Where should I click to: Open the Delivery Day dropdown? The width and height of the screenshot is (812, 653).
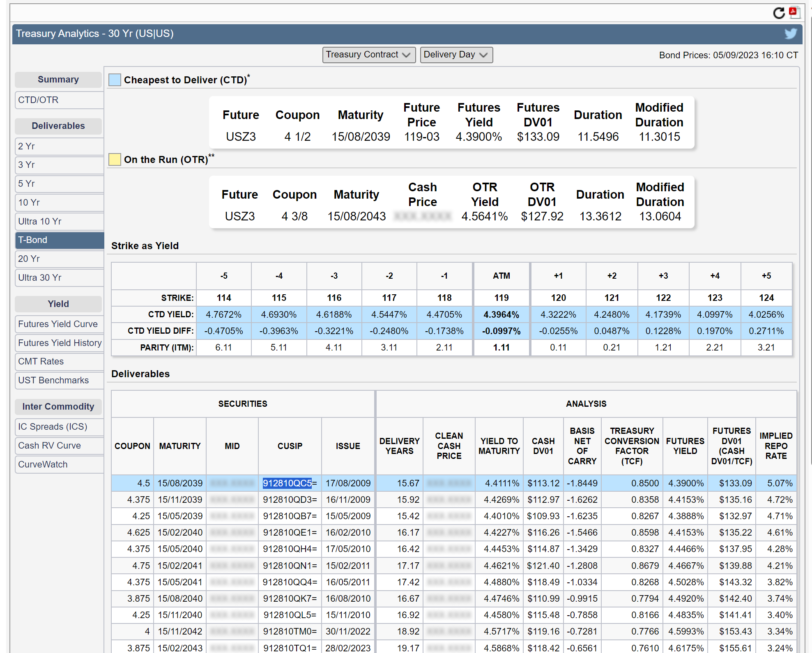coord(456,55)
